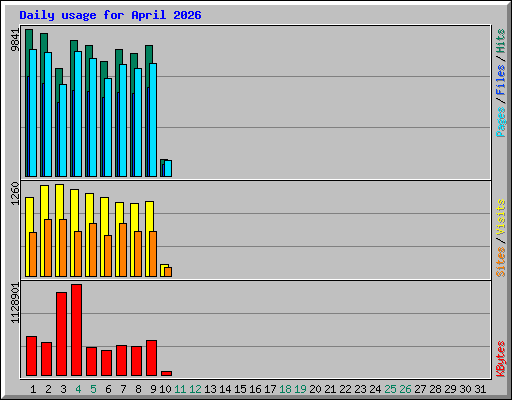Click the tall red KBytes bar for day 3
This screenshot has width=512, height=400.
point(61,334)
